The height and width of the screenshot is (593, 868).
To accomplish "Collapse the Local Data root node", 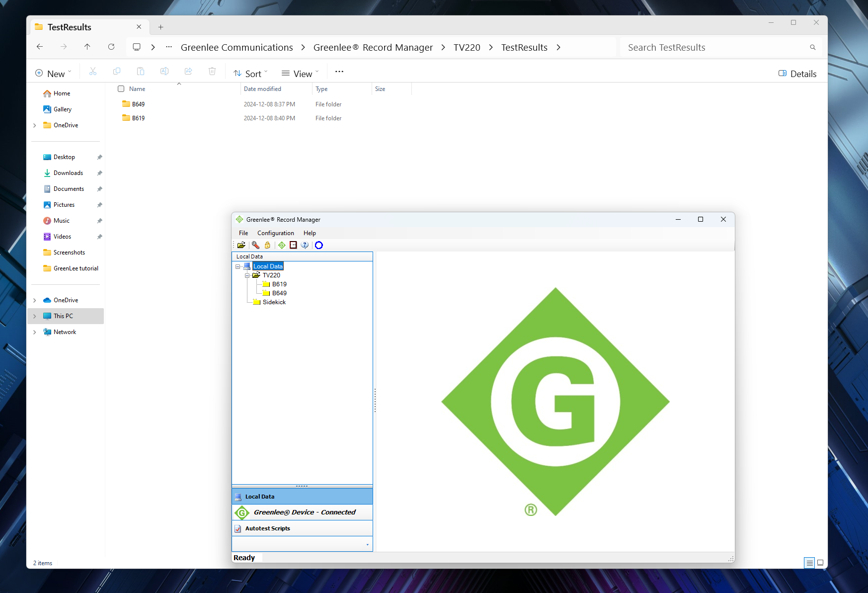I will pyautogui.click(x=238, y=266).
